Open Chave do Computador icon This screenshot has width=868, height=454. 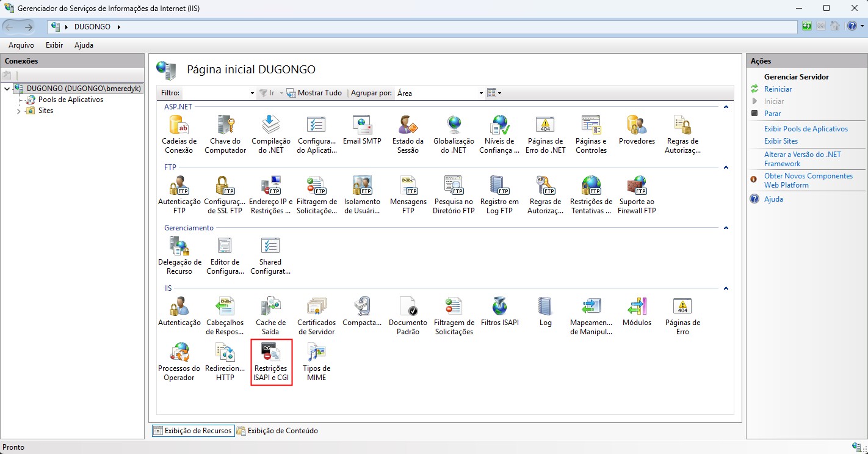coord(225,134)
